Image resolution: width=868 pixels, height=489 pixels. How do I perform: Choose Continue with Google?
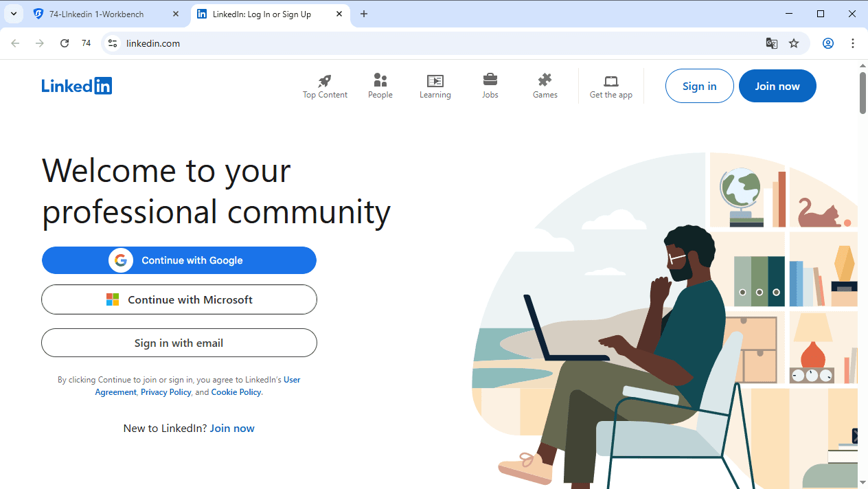pos(179,260)
